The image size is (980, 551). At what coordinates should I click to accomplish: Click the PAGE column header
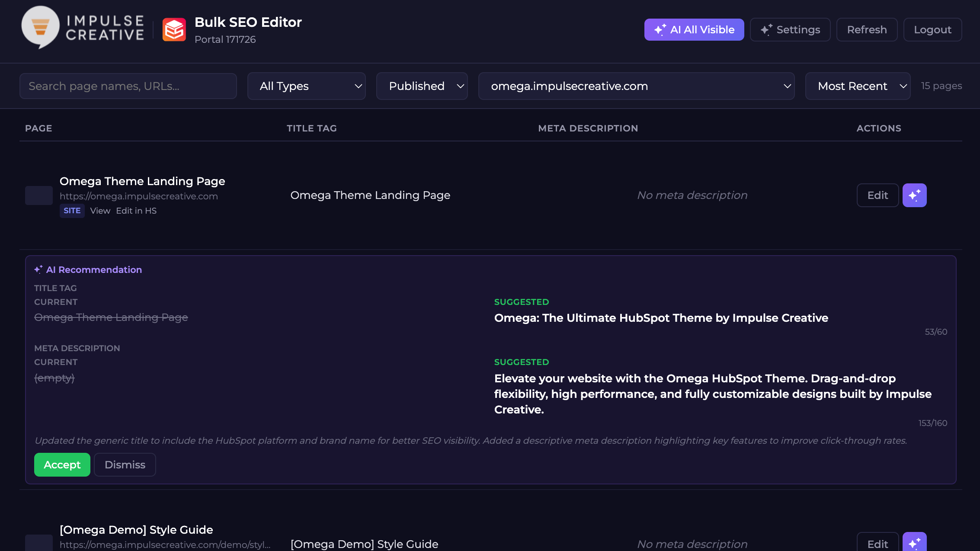click(x=38, y=128)
